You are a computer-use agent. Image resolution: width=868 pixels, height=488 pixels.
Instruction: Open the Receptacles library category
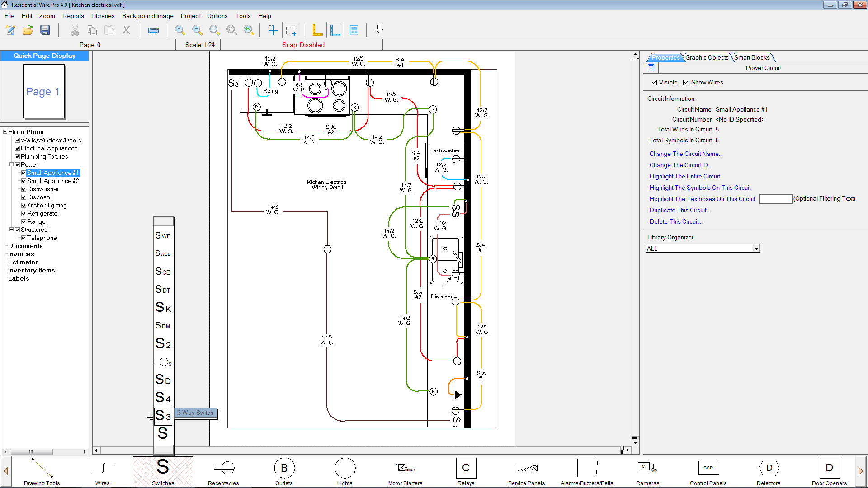[x=223, y=472]
